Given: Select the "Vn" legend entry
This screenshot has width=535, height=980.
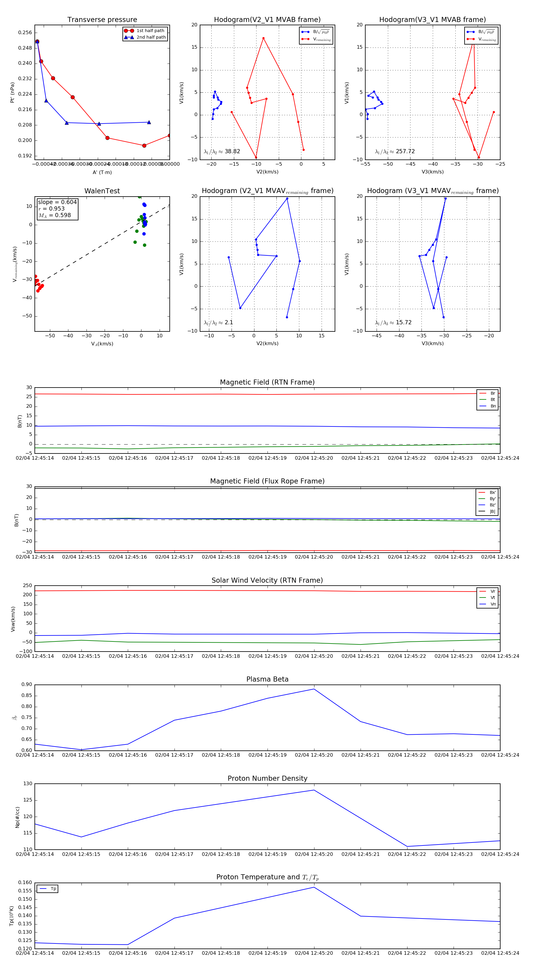Looking at the screenshot, I should 488,604.
